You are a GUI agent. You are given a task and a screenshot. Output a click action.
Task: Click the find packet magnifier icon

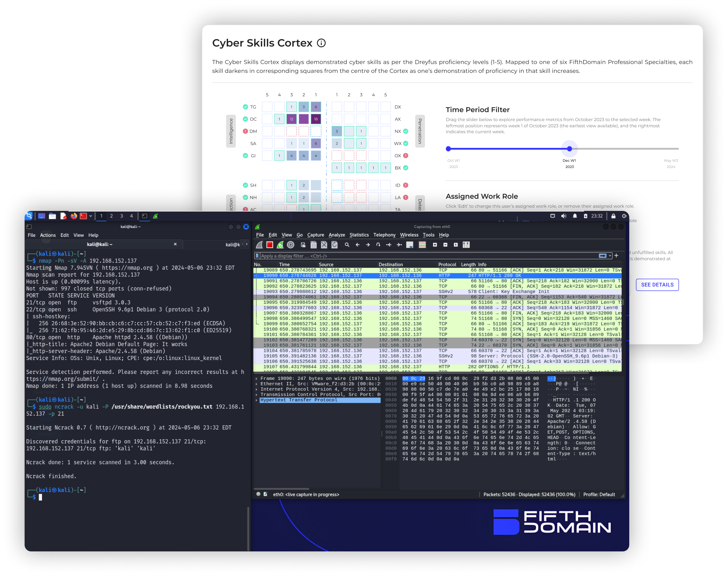click(347, 245)
